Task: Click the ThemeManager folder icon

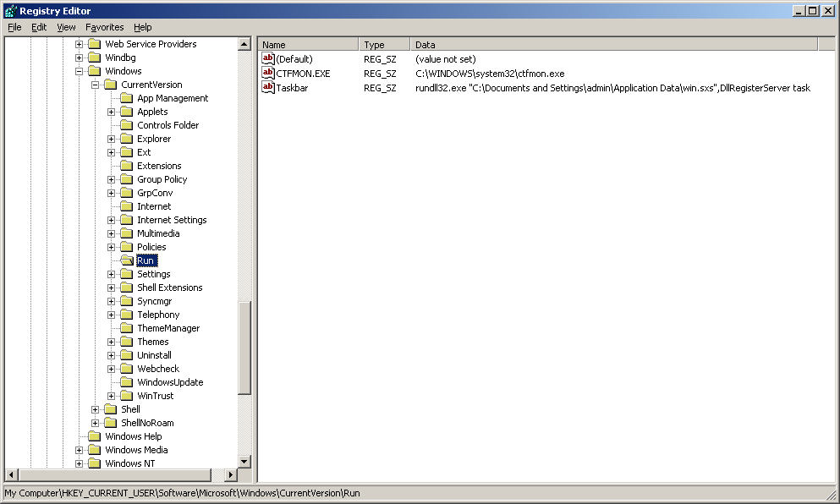Action: click(127, 328)
